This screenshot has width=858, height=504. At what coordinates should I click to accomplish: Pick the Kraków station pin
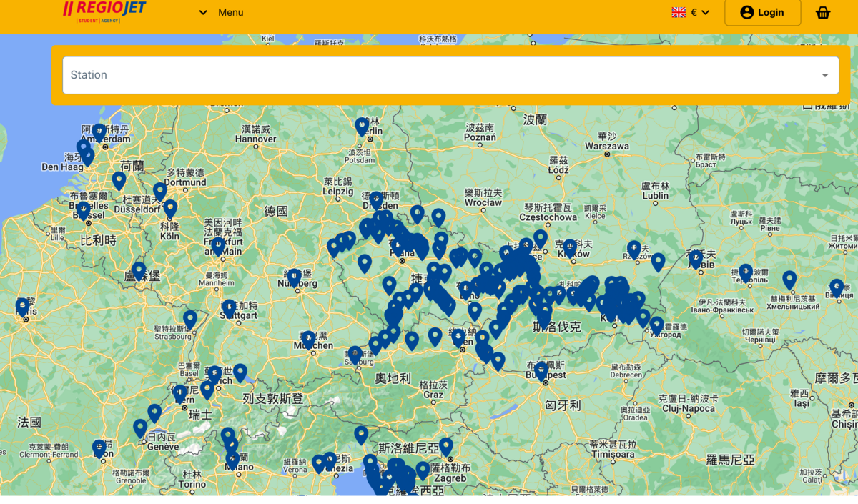click(x=570, y=248)
